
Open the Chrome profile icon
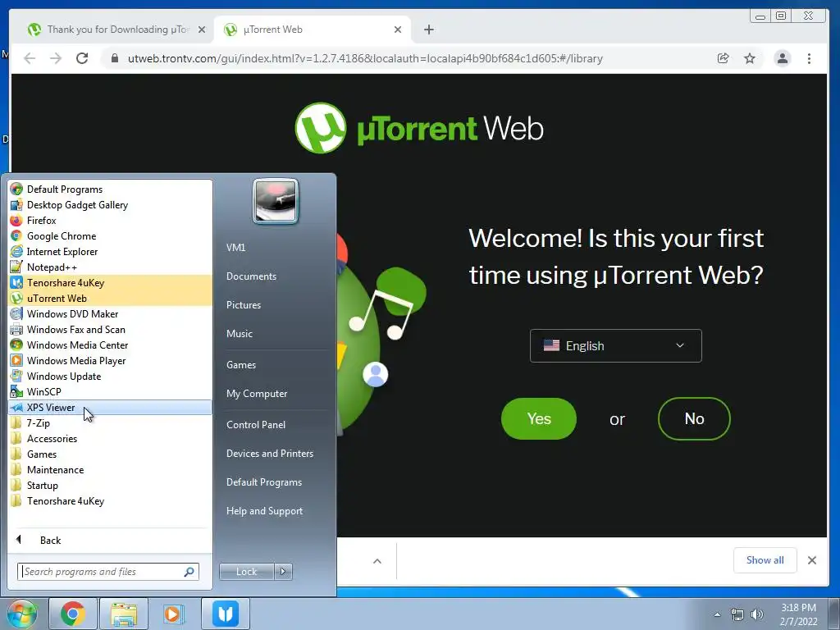click(x=782, y=58)
